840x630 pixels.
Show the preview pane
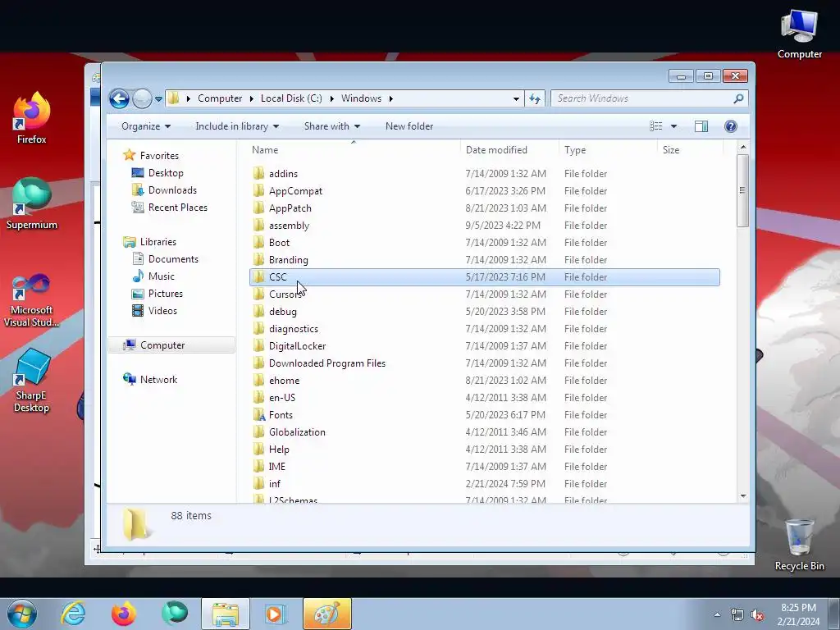(701, 126)
